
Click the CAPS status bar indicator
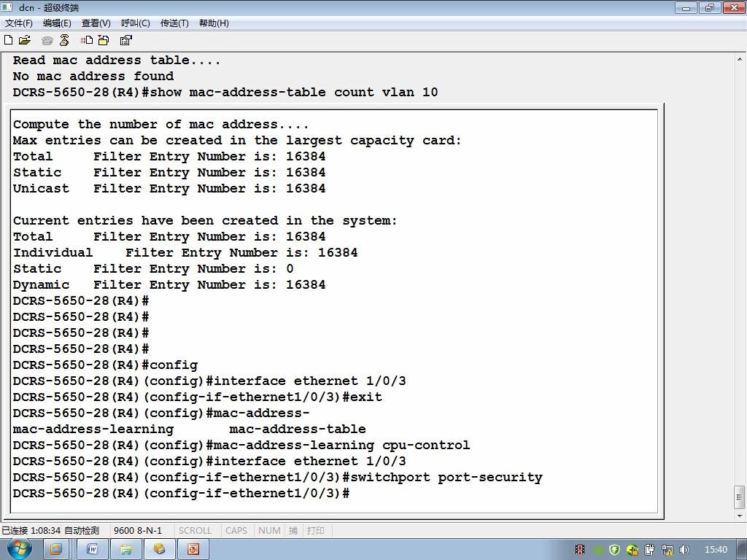pyautogui.click(x=236, y=531)
